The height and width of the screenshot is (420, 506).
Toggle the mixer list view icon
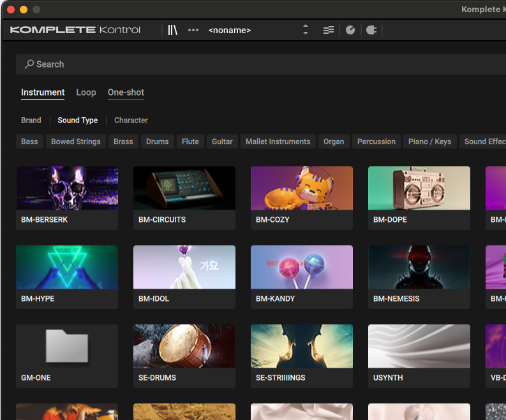[x=329, y=31]
